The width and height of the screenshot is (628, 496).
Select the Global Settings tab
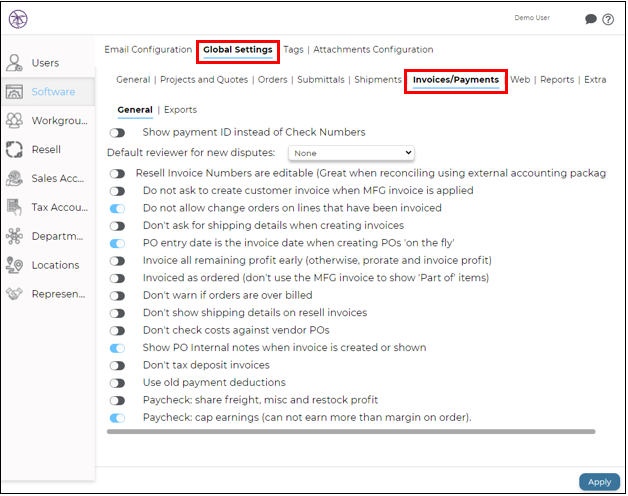click(x=238, y=50)
